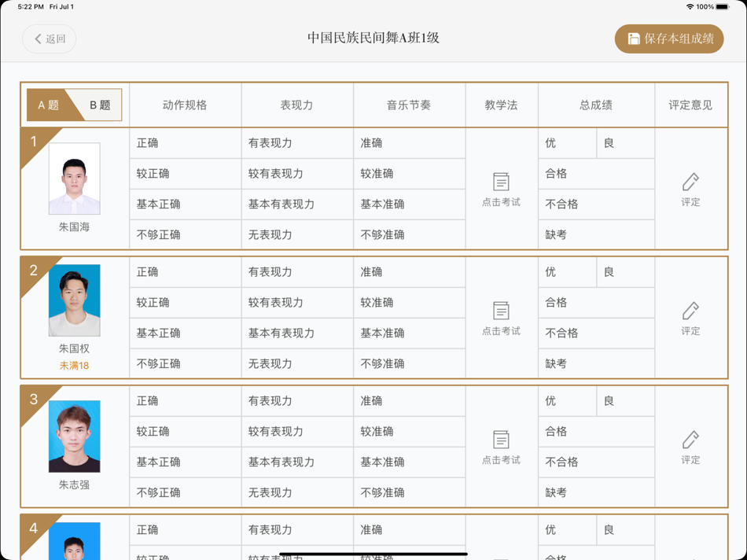Mark 不够正确 for 朱国海
Image resolution: width=747 pixels, height=560 pixels.
[186, 234]
